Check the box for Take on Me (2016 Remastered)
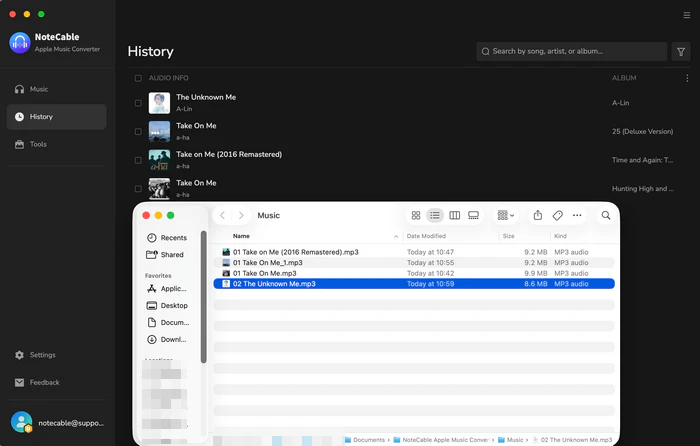This screenshot has height=446, width=700. coord(138,160)
